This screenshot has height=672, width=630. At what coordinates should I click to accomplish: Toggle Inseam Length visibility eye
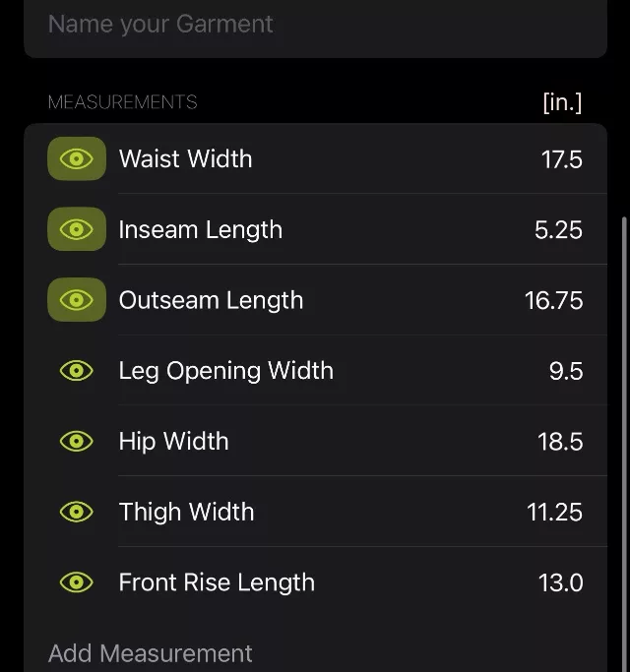pyautogui.click(x=77, y=229)
